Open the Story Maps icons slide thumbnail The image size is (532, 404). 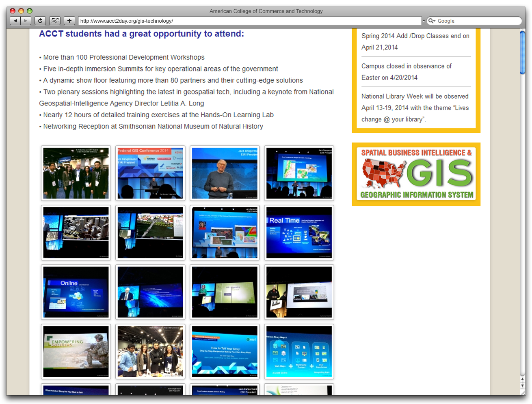coord(299,351)
